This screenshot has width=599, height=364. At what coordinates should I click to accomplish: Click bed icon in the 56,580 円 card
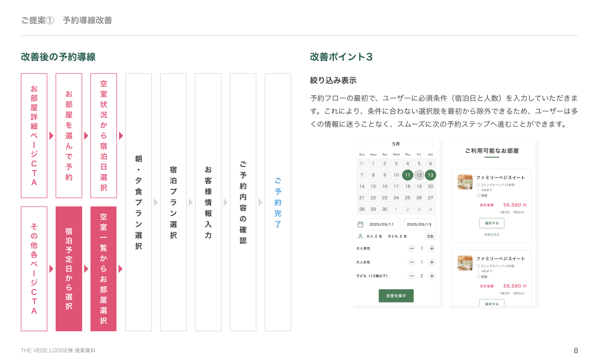[478, 185]
